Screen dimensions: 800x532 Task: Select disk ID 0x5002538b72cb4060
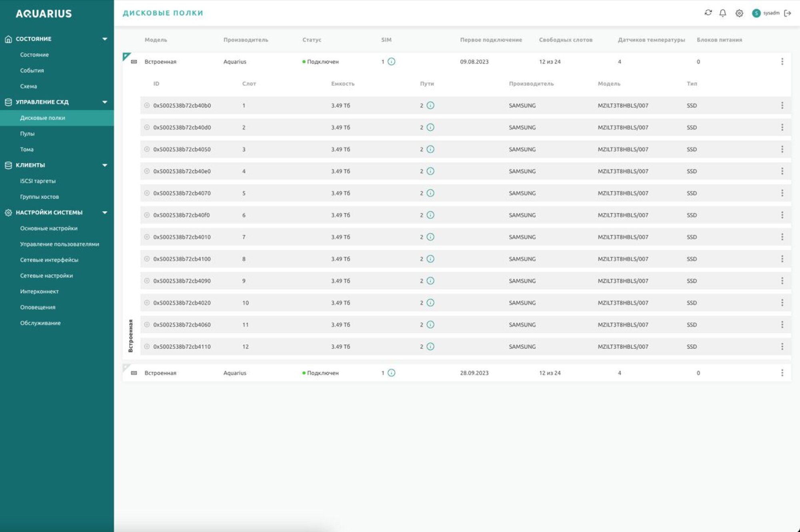point(182,325)
